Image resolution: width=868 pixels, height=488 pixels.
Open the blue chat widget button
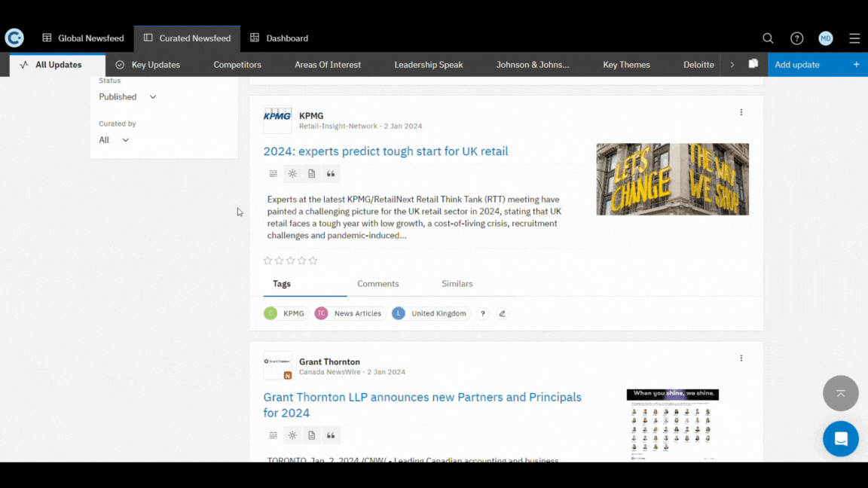click(x=840, y=439)
